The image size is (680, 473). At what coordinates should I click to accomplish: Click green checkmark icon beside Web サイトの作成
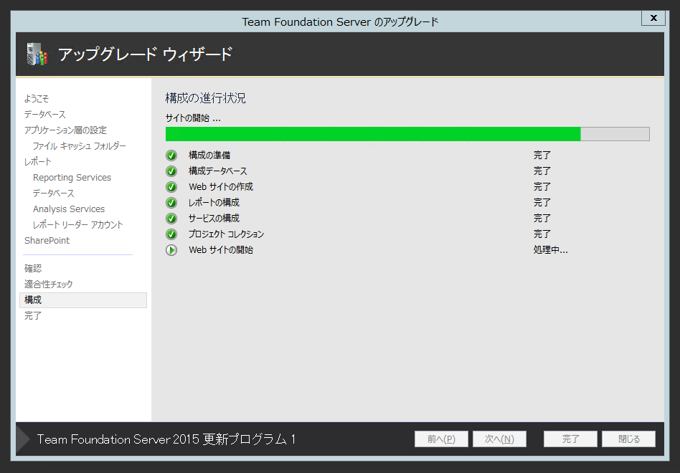point(171,187)
